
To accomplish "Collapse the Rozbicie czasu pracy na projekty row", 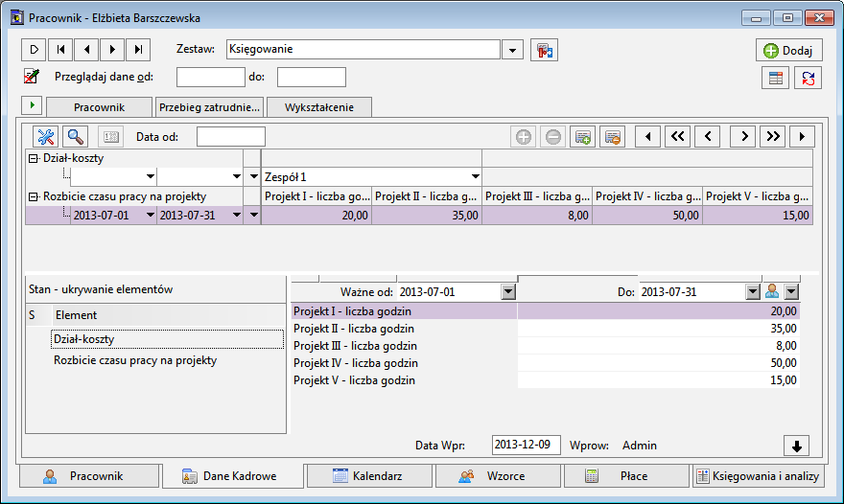I will point(34,196).
